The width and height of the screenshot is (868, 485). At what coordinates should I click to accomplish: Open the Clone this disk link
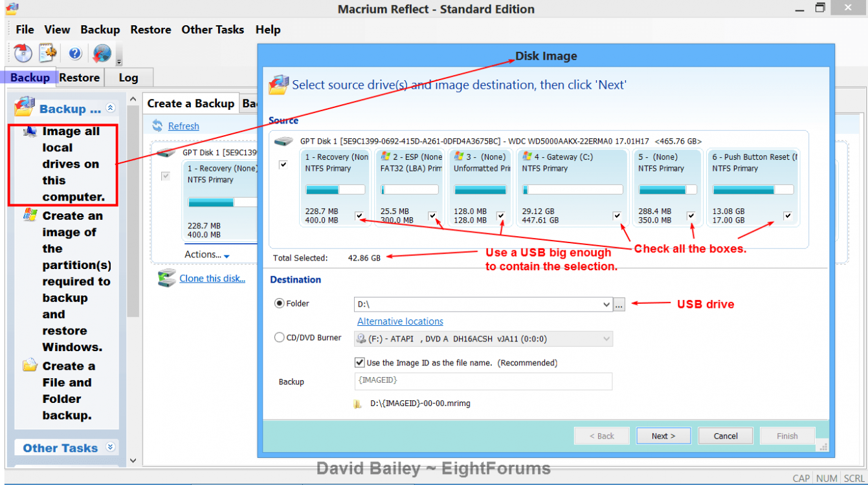[212, 279]
